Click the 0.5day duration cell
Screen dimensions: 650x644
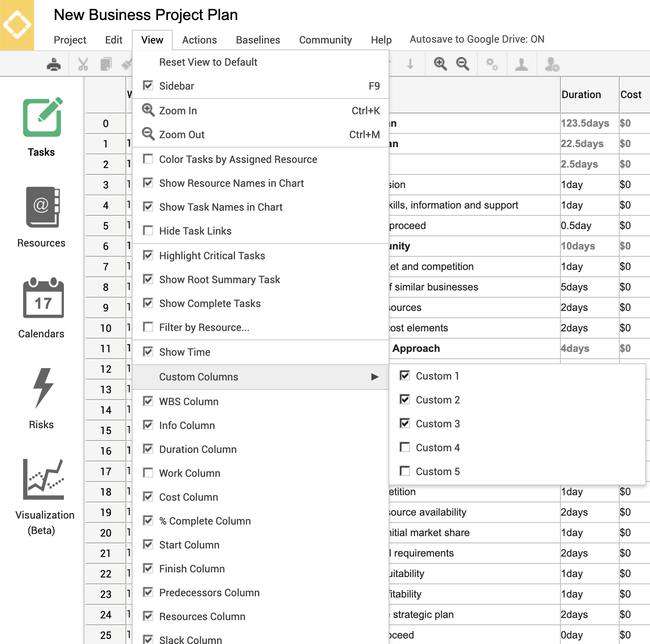point(589,226)
